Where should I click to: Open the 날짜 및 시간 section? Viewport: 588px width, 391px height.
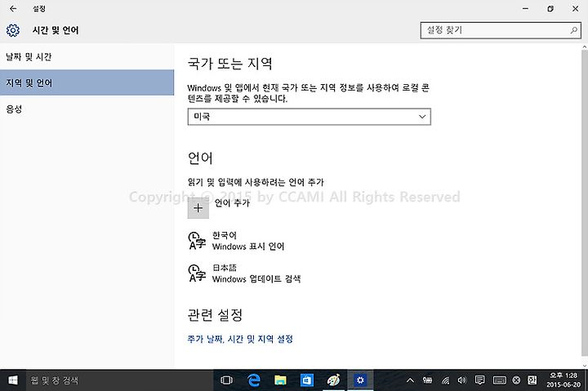coord(87,57)
